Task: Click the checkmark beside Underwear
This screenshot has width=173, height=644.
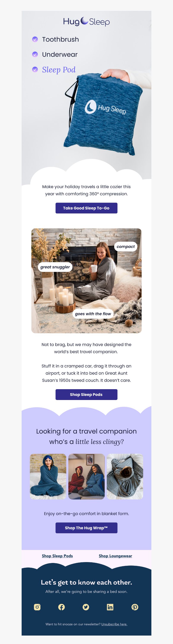Action: (x=35, y=54)
